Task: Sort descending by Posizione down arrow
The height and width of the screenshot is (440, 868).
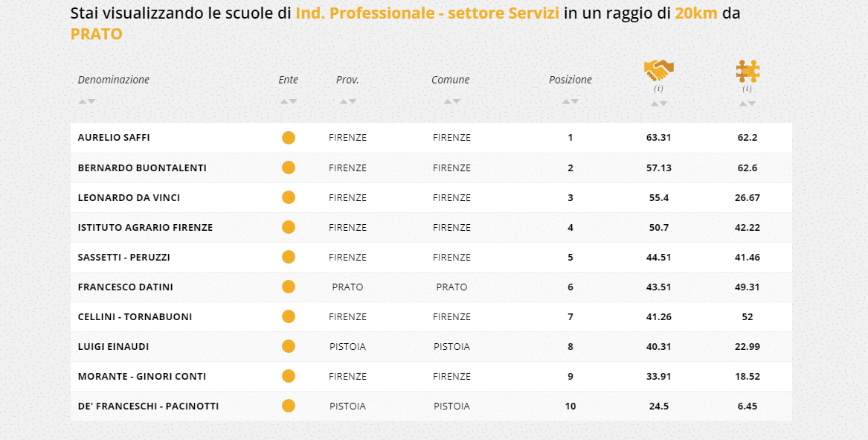Action: pyautogui.click(x=575, y=101)
